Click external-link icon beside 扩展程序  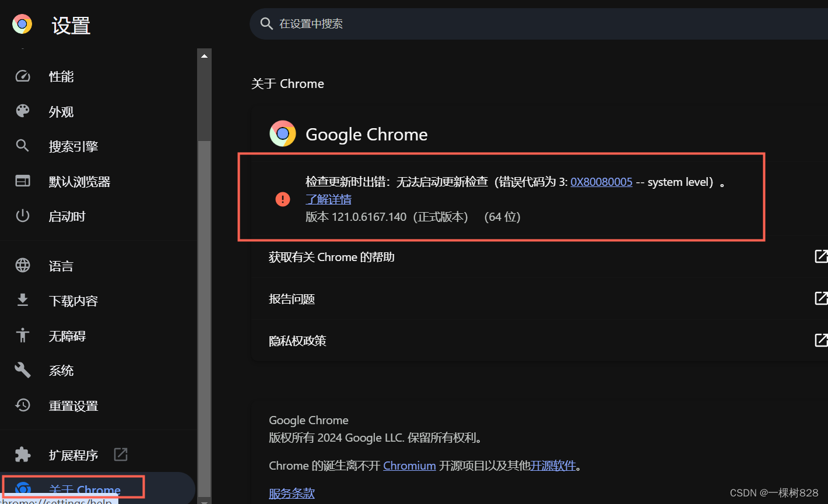pyautogui.click(x=121, y=454)
